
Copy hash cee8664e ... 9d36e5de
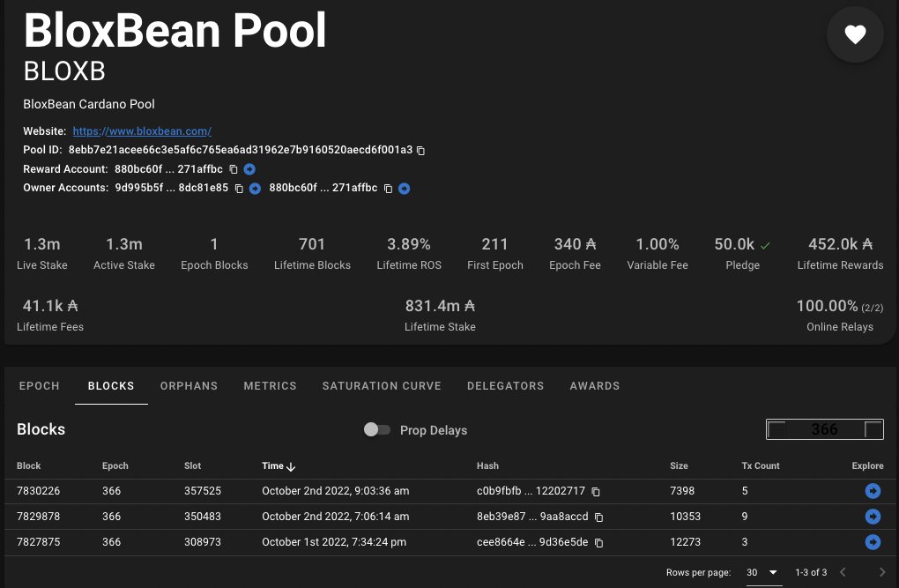pos(599,543)
